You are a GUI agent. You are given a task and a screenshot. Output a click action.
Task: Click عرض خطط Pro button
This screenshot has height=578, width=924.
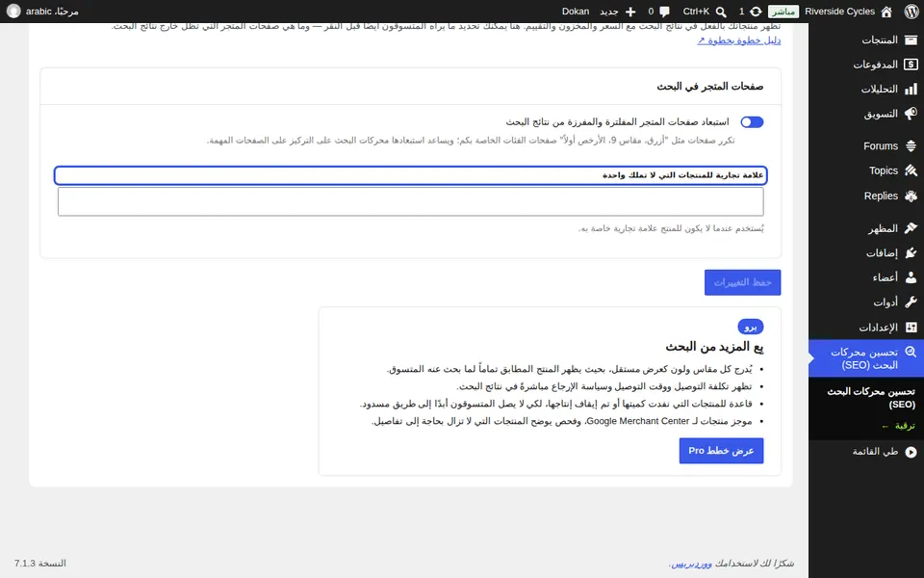721,451
